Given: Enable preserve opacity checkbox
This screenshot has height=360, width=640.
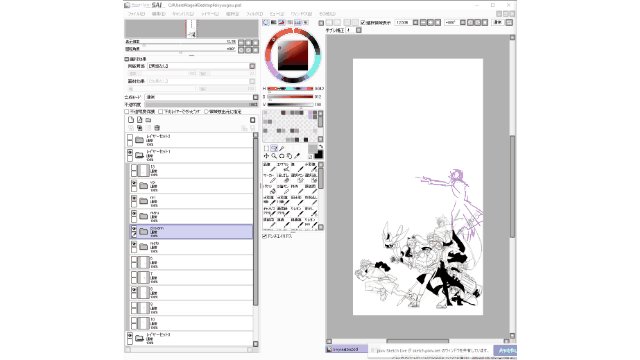Looking at the screenshot, I should [127, 111].
